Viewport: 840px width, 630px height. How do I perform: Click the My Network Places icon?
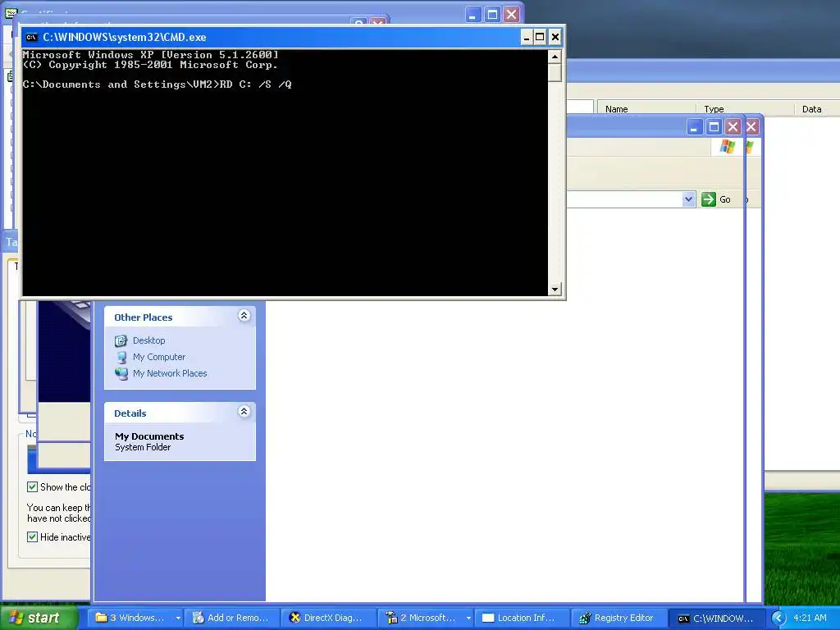point(121,373)
